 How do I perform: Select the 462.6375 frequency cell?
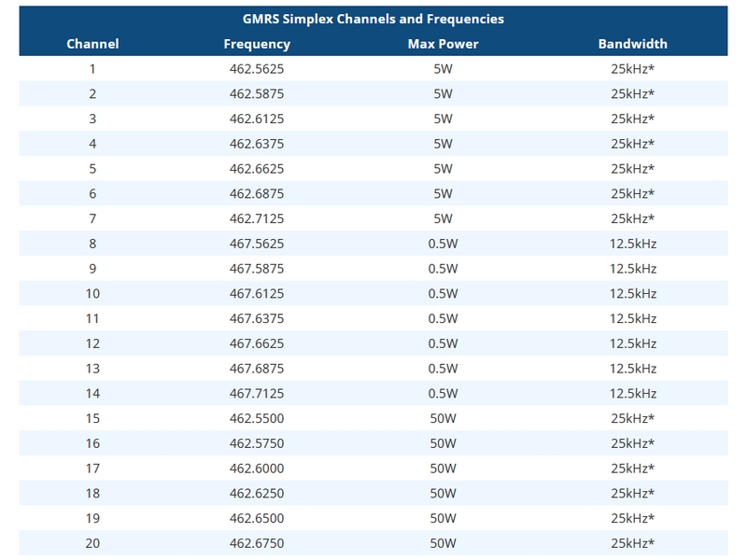[257, 144]
